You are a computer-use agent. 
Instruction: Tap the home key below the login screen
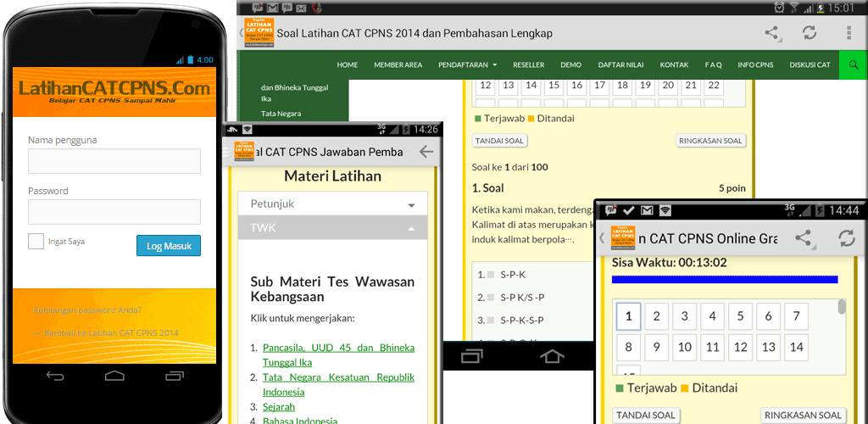coord(114,377)
